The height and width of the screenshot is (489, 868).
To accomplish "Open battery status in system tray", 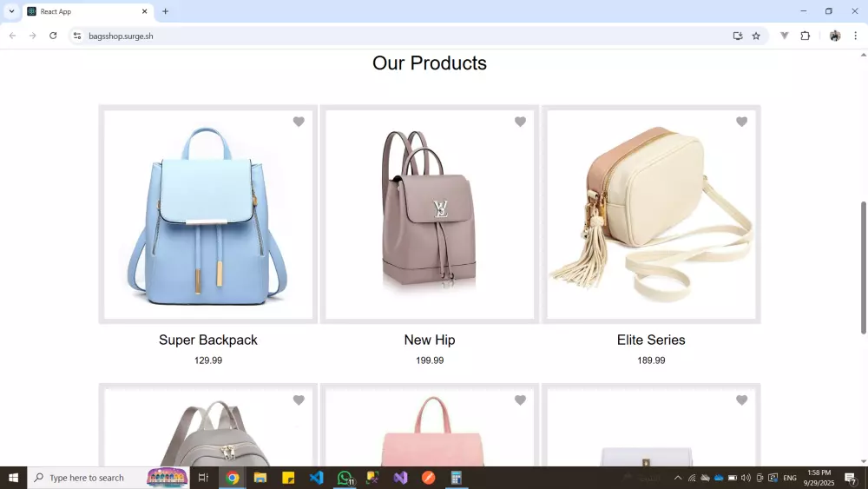I will tap(733, 478).
